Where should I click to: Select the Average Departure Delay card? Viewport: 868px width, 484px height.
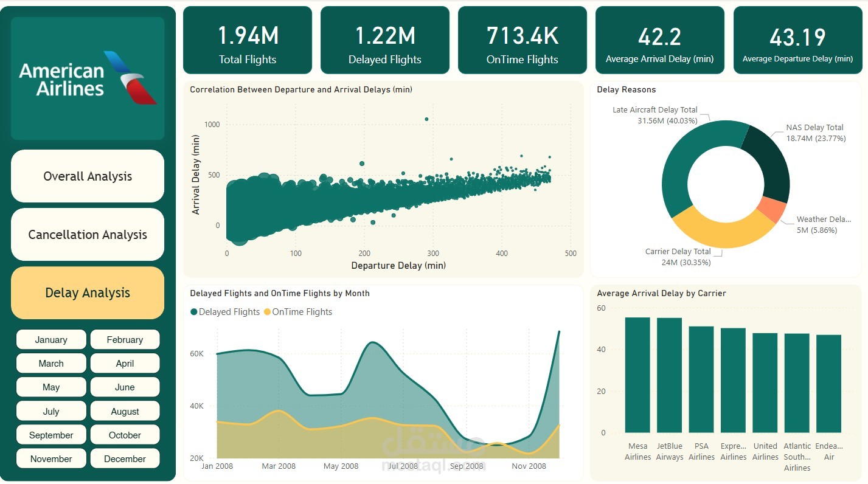tap(797, 40)
